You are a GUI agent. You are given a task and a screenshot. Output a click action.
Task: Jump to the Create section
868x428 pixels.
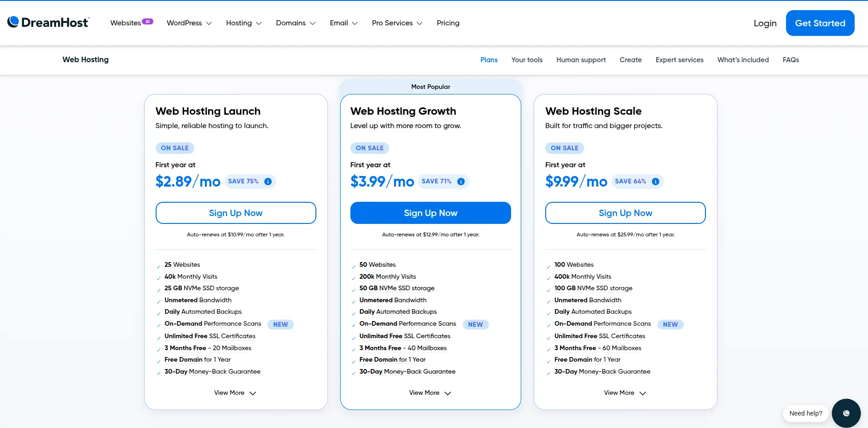[x=631, y=60]
